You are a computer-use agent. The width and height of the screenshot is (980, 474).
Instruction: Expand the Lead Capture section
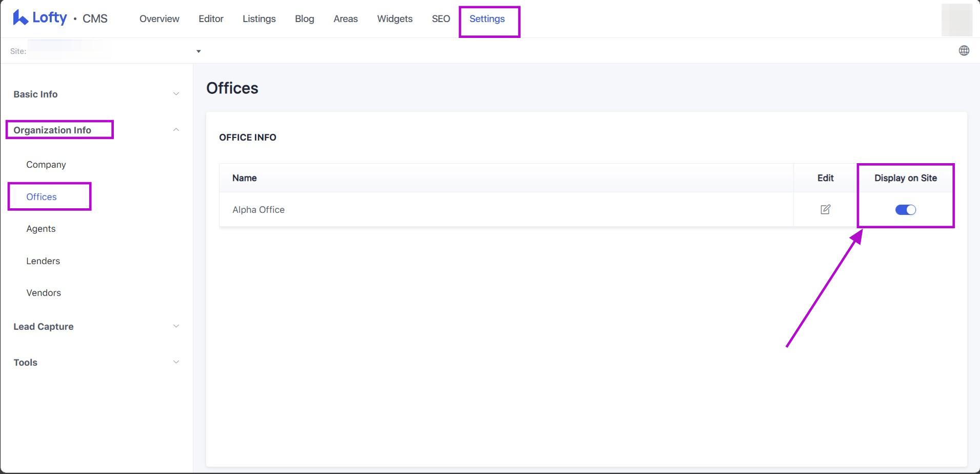click(x=176, y=326)
